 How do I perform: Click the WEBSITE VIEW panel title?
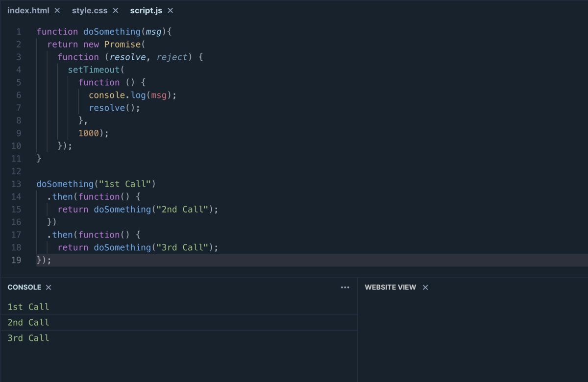[390, 287]
